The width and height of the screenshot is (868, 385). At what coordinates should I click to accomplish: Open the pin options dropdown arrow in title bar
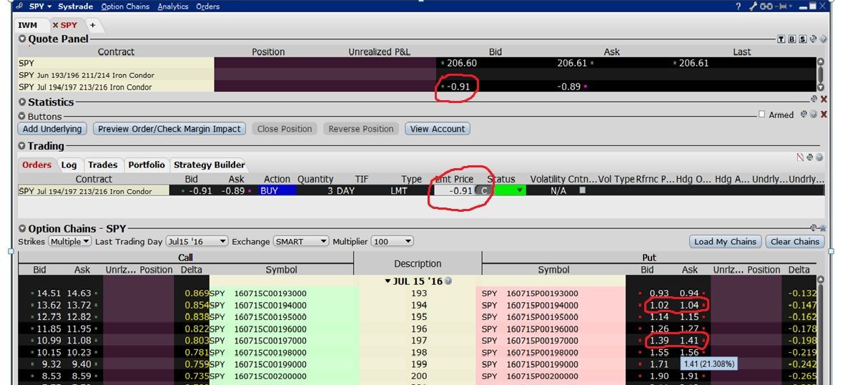click(792, 6)
